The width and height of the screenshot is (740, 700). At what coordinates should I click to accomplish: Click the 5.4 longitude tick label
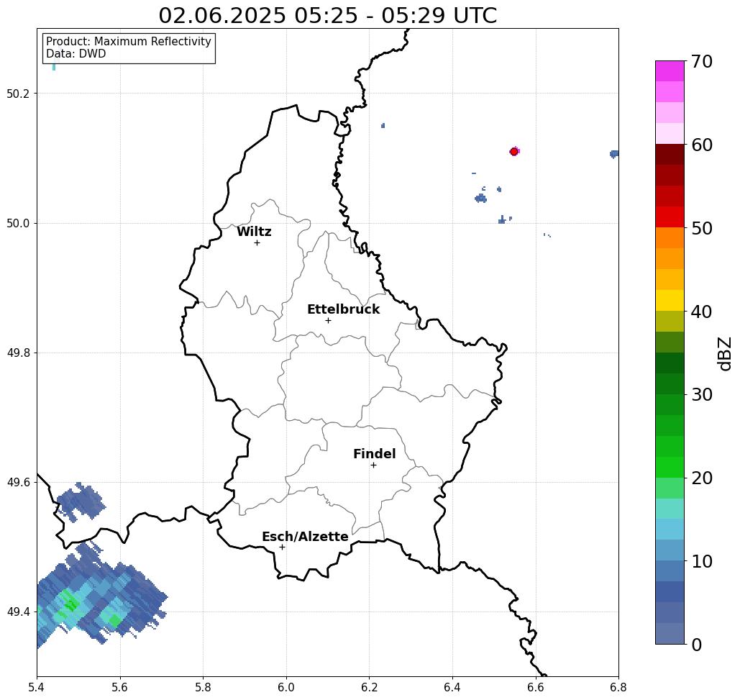pos(37,687)
